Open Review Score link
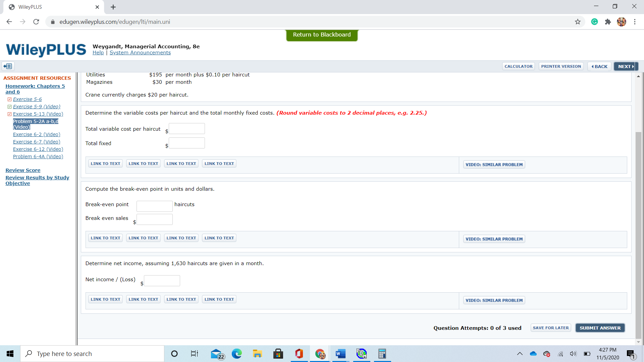644x362 pixels. coord(23,170)
